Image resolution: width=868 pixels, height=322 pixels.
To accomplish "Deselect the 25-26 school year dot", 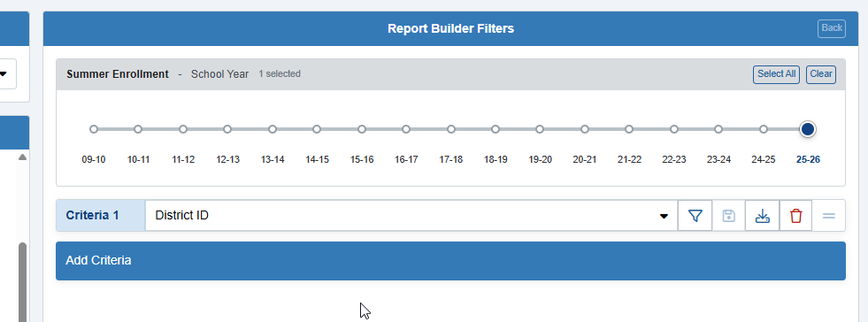I will (x=808, y=129).
